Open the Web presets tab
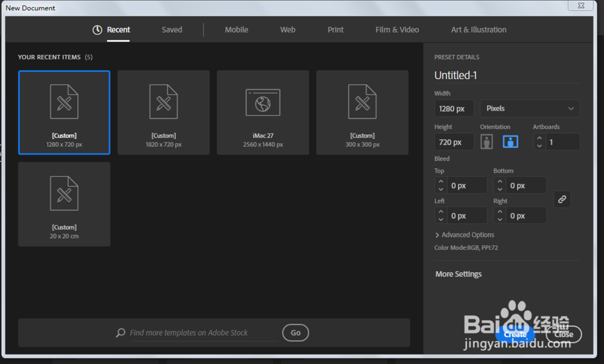Viewport: 604px width, 364px height. (x=288, y=30)
